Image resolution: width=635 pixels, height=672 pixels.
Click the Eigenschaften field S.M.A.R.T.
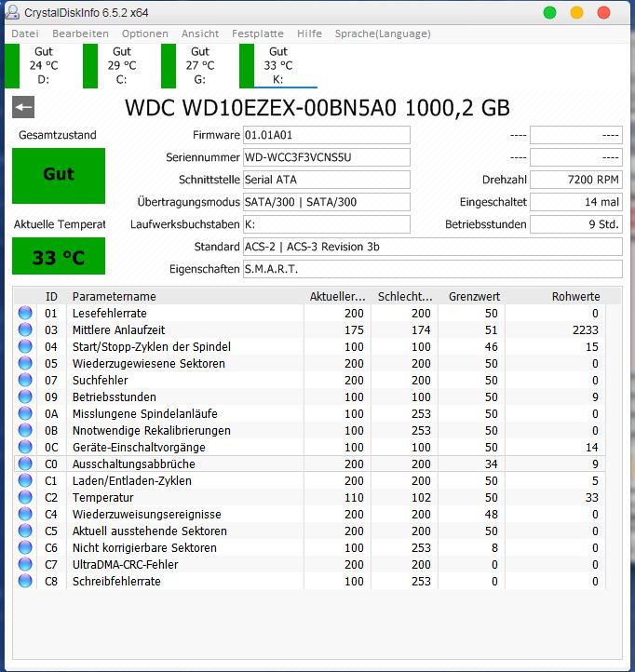(433, 269)
